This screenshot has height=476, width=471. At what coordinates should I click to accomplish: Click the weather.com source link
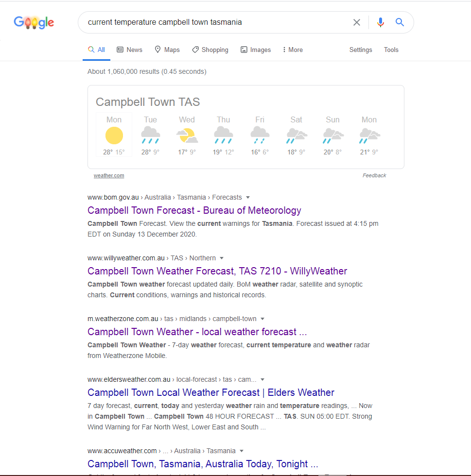click(x=109, y=176)
